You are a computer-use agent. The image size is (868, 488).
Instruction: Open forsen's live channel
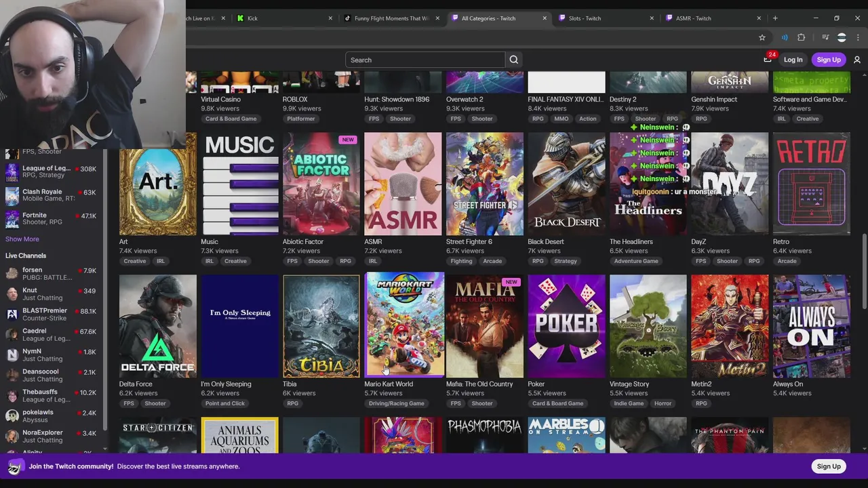(x=52, y=274)
